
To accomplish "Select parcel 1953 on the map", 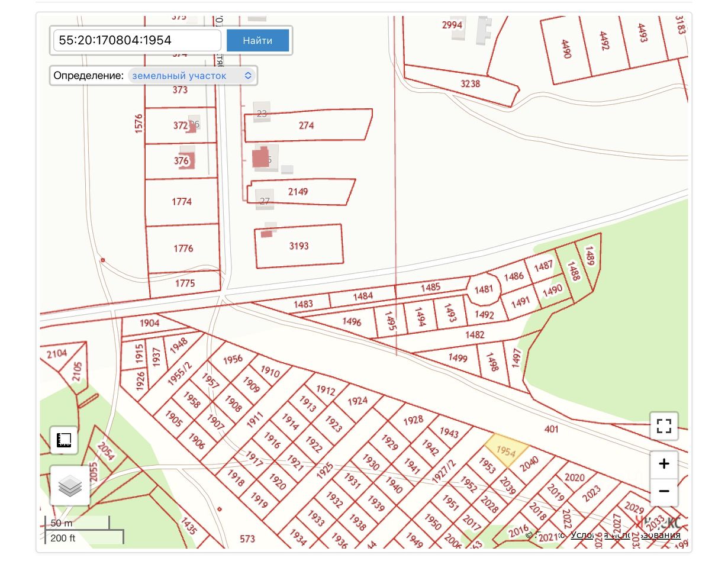I will [x=487, y=466].
